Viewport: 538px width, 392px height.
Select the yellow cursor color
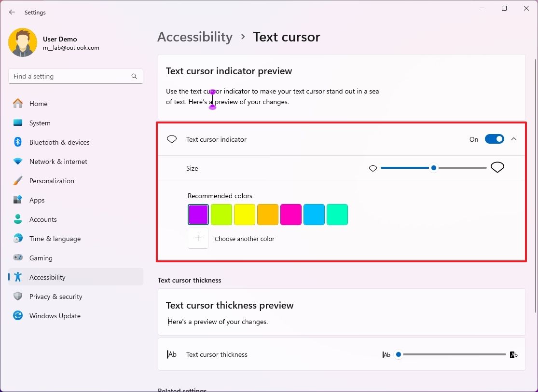[245, 214]
